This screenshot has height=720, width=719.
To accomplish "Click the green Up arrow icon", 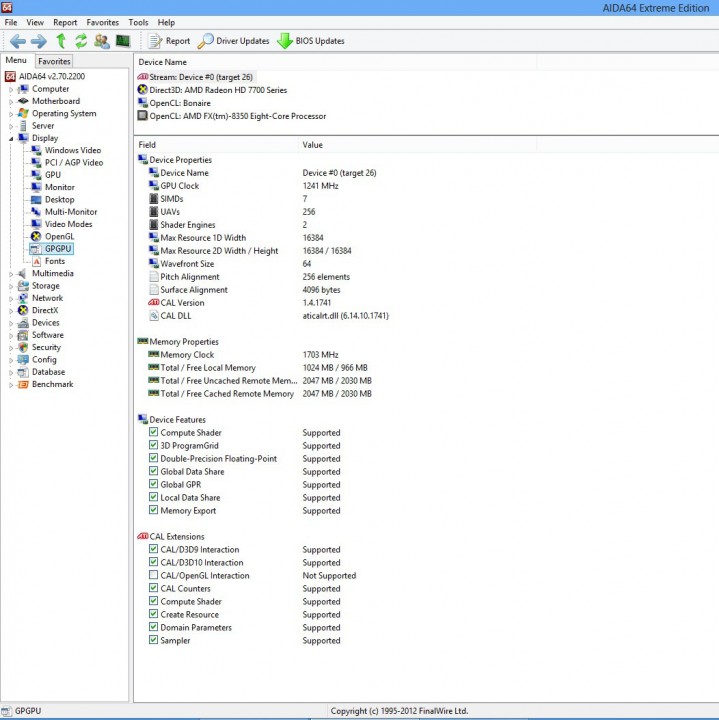I will 61,41.
